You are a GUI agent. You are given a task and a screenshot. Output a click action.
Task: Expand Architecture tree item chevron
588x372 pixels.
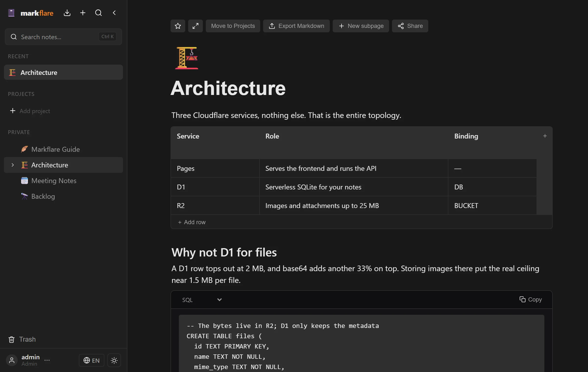pyautogui.click(x=13, y=165)
